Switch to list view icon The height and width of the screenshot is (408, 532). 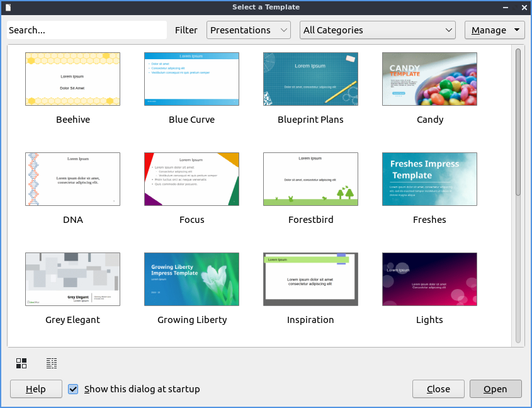[52, 363]
